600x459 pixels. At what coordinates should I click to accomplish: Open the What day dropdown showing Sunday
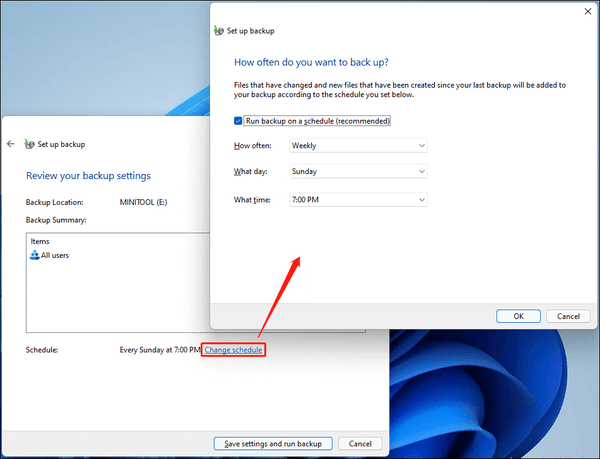[x=358, y=171]
